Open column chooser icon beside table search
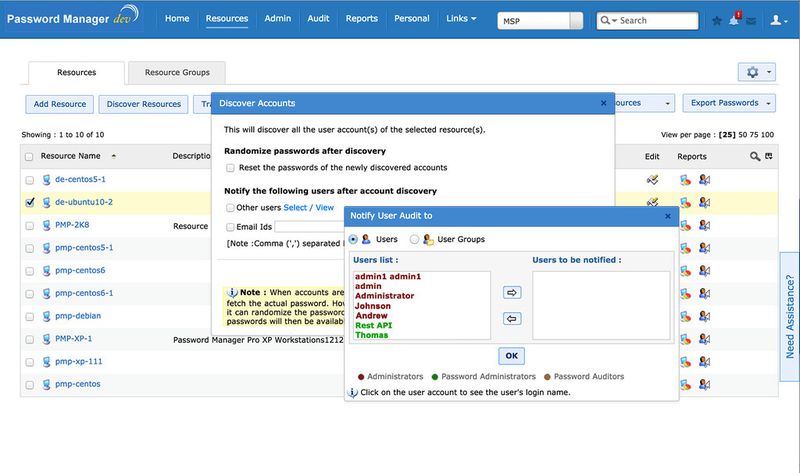 768,156
